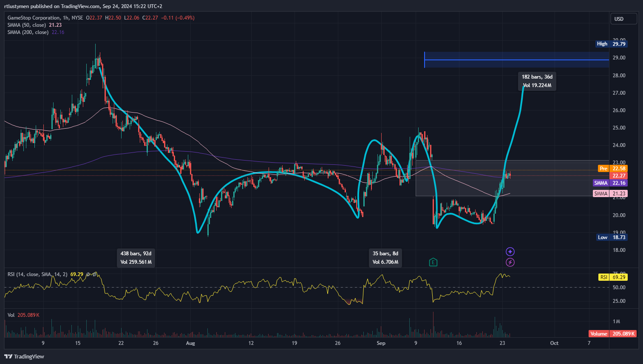Click the 182 bars, 36d measurement box
The height and width of the screenshot is (364, 643).
pos(537,81)
